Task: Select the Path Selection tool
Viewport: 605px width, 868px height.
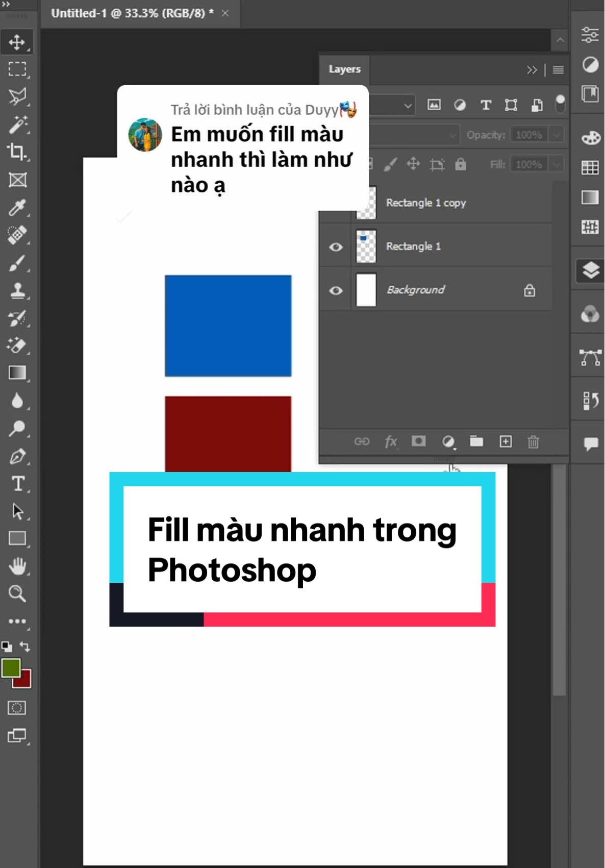Action: point(17,511)
